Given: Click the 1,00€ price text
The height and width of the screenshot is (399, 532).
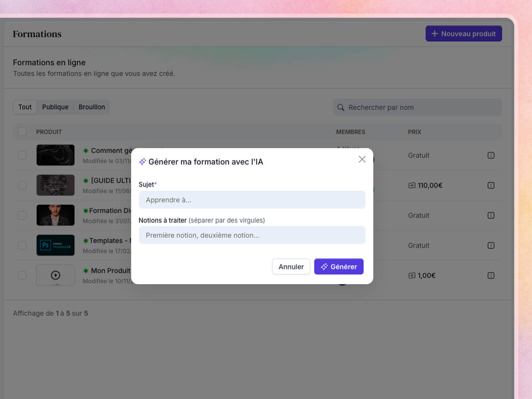Looking at the screenshot, I should [x=426, y=275].
